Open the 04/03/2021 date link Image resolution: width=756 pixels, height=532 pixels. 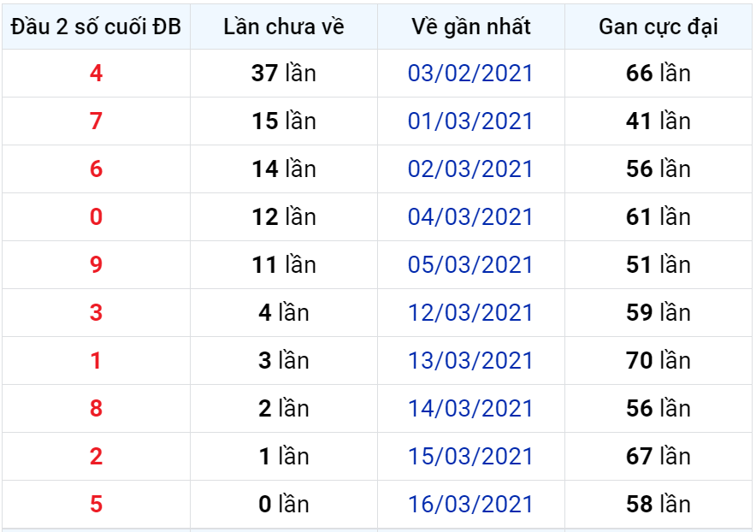470,216
